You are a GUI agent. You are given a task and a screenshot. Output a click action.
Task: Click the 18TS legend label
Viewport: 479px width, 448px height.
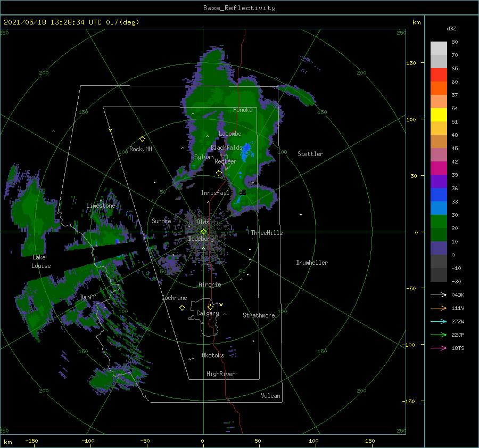[x=458, y=348]
